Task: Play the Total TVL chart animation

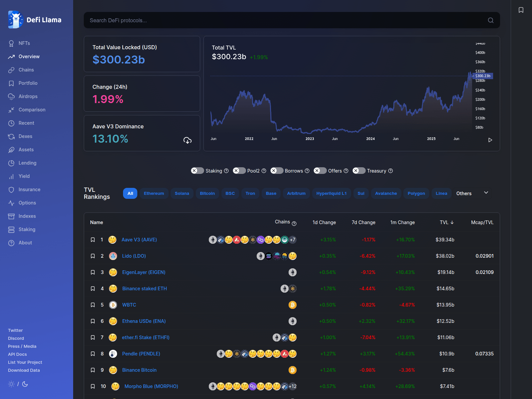Action: tap(490, 140)
